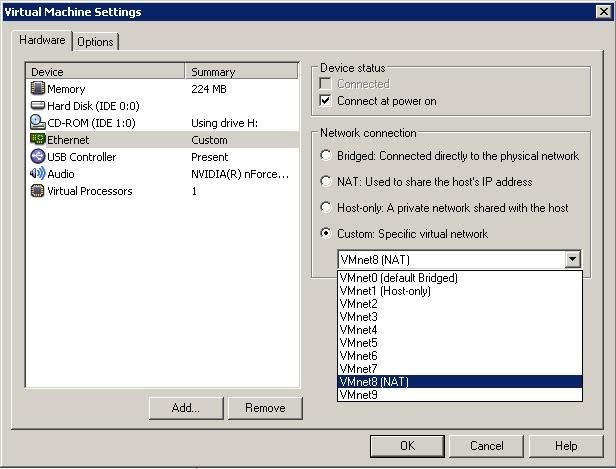Select the Hard Disk (IDE 0:0) icon
616x469 pixels.
click(x=38, y=106)
